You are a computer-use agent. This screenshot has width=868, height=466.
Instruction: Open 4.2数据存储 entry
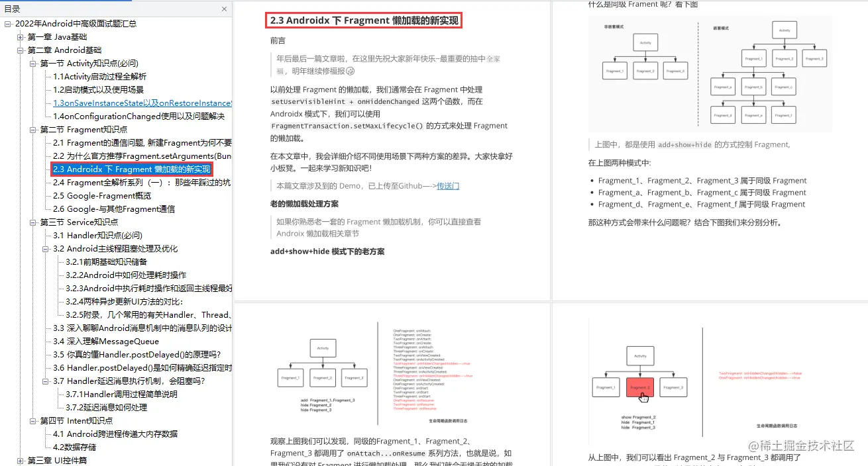point(74,447)
